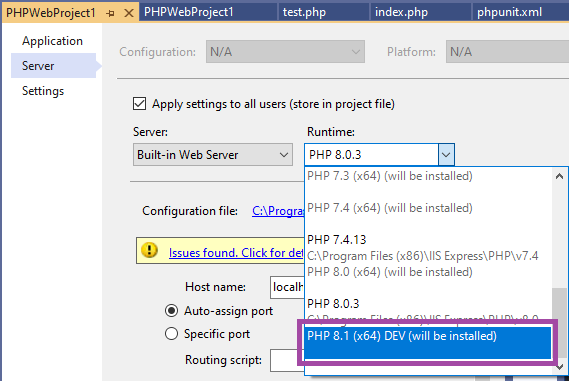Open the Application properties page
Image resolution: width=569 pixels, height=381 pixels.
pos(53,41)
